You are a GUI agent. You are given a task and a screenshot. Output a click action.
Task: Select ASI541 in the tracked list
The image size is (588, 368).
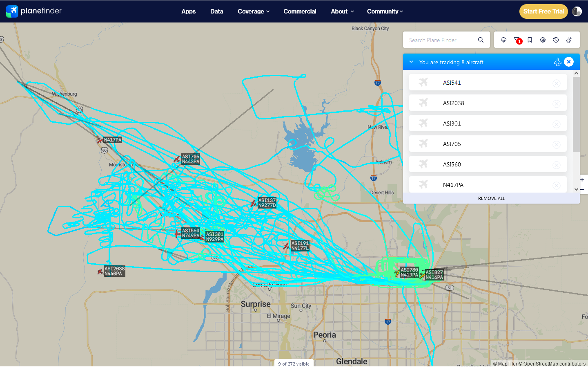(x=488, y=82)
